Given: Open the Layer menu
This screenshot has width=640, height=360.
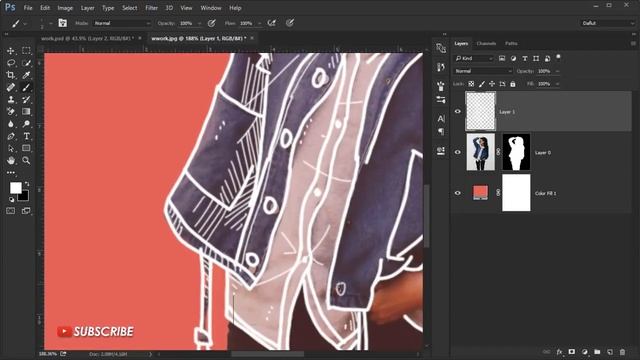Looking at the screenshot, I should [x=87, y=8].
